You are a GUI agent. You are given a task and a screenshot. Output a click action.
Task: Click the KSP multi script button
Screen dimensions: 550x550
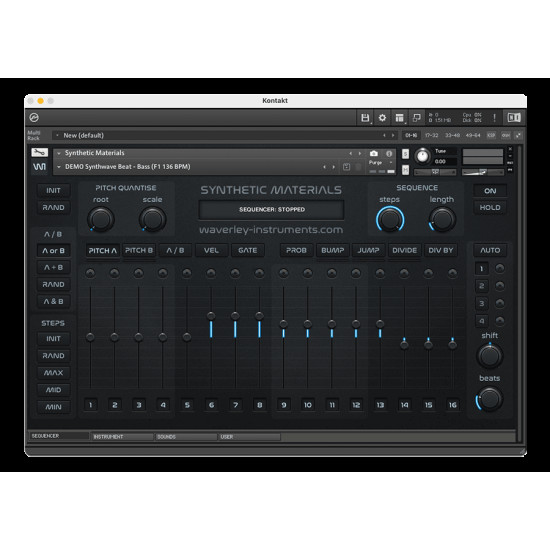pos(491,135)
